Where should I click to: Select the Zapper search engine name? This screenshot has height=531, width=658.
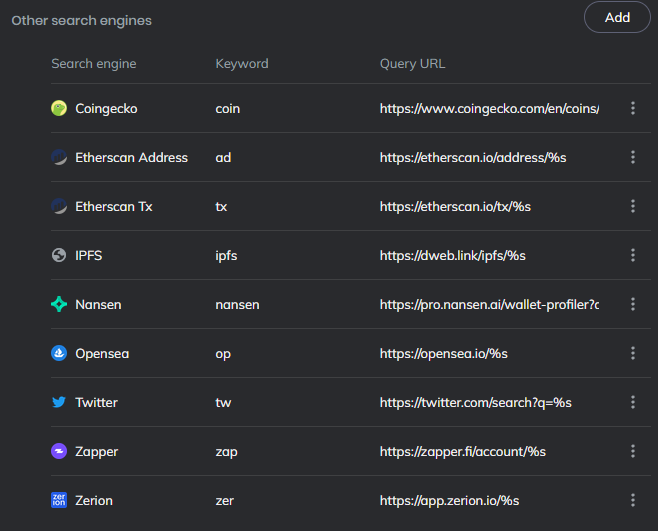[x=97, y=452]
